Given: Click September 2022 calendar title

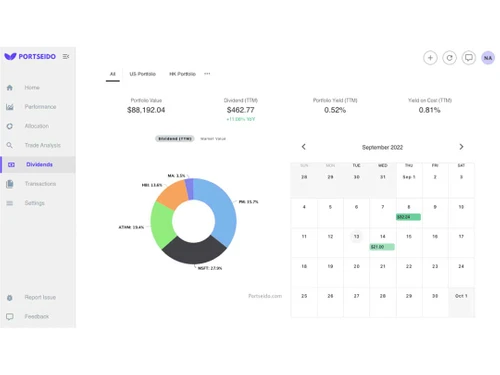Looking at the screenshot, I should [382, 147].
